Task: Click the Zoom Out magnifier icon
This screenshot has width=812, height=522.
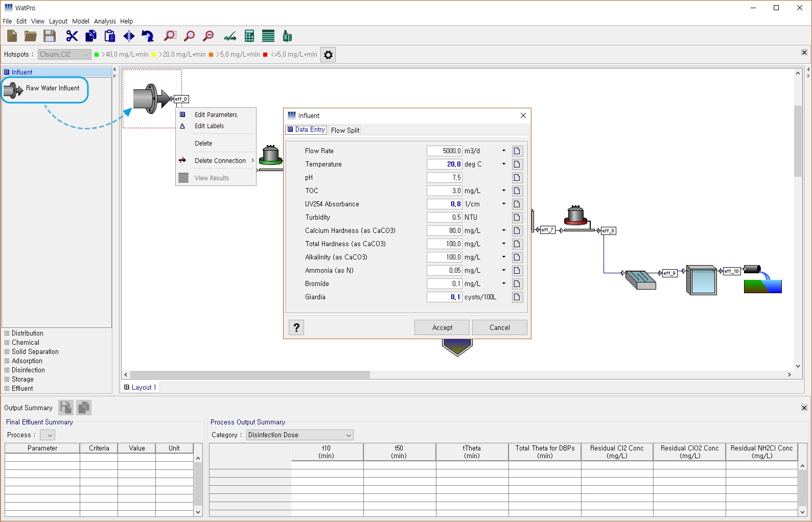Action: click(208, 36)
